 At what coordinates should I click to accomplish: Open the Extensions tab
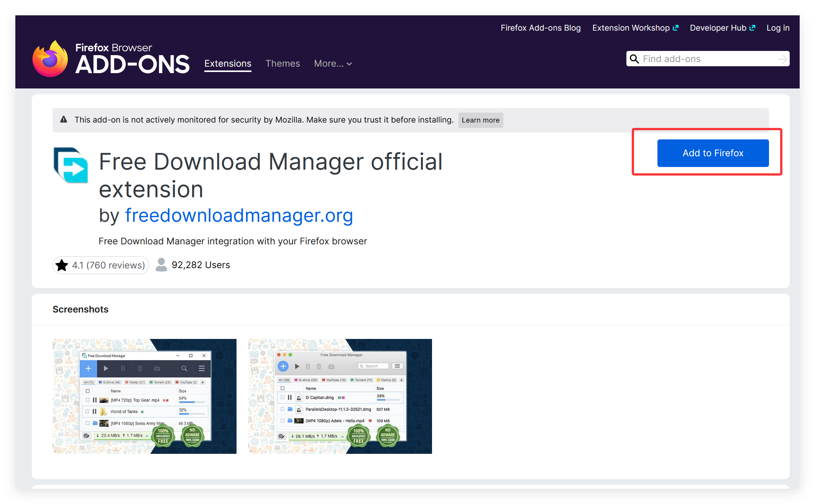click(x=228, y=64)
